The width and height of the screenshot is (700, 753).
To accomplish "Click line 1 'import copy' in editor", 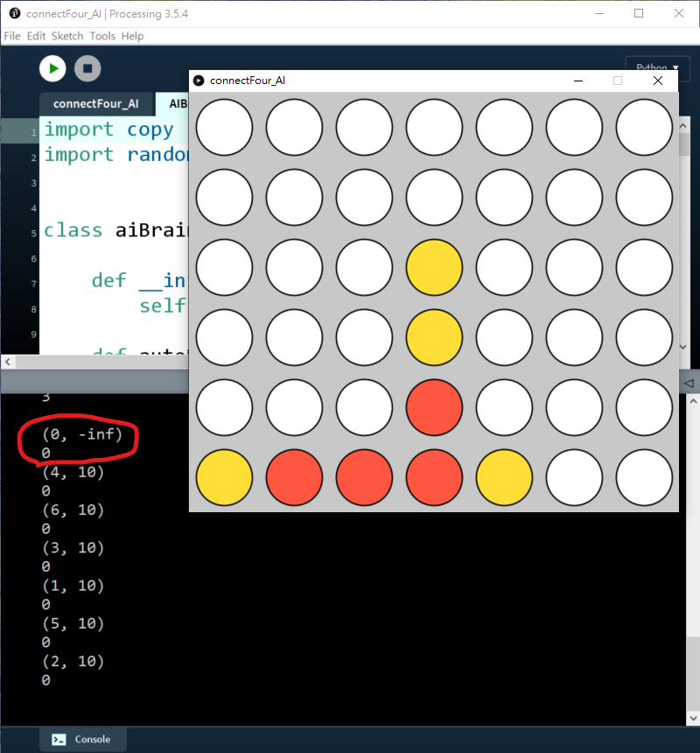I will (x=108, y=130).
